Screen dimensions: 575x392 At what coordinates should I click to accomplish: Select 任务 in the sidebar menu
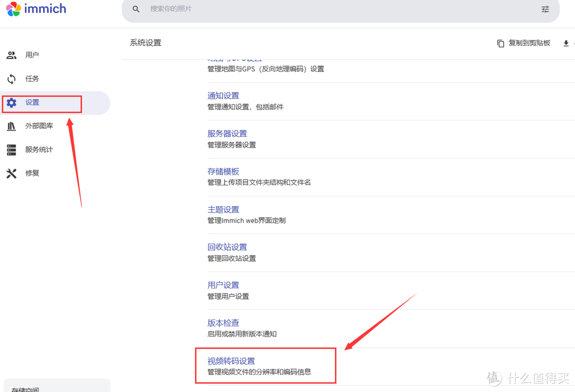pos(32,79)
